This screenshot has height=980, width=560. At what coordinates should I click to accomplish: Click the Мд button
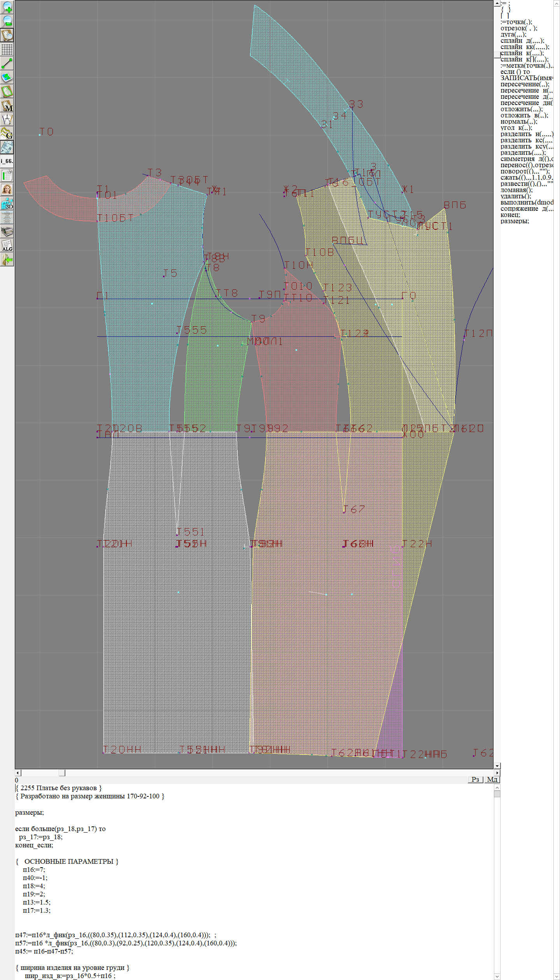tap(492, 779)
